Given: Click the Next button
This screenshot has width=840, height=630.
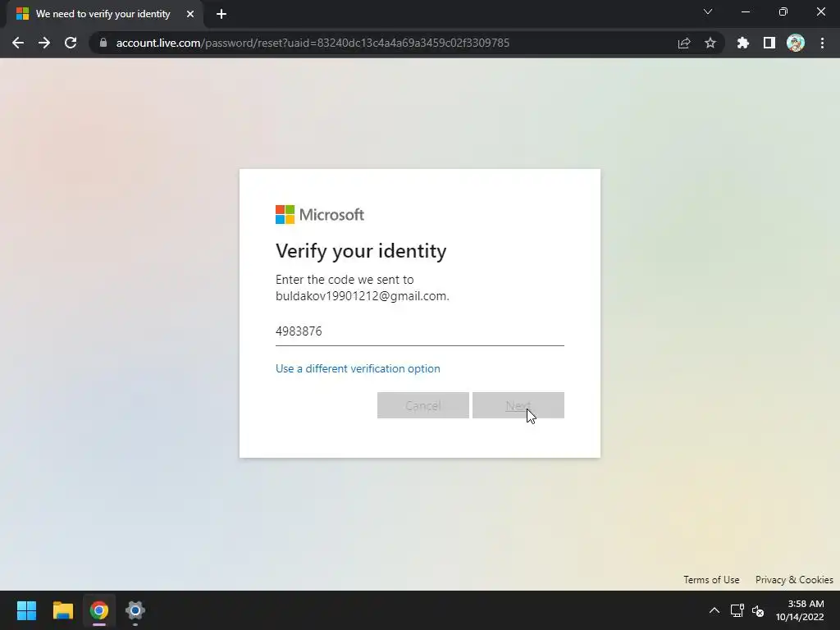Looking at the screenshot, I should pyautogui.click(x=518, y=405).
